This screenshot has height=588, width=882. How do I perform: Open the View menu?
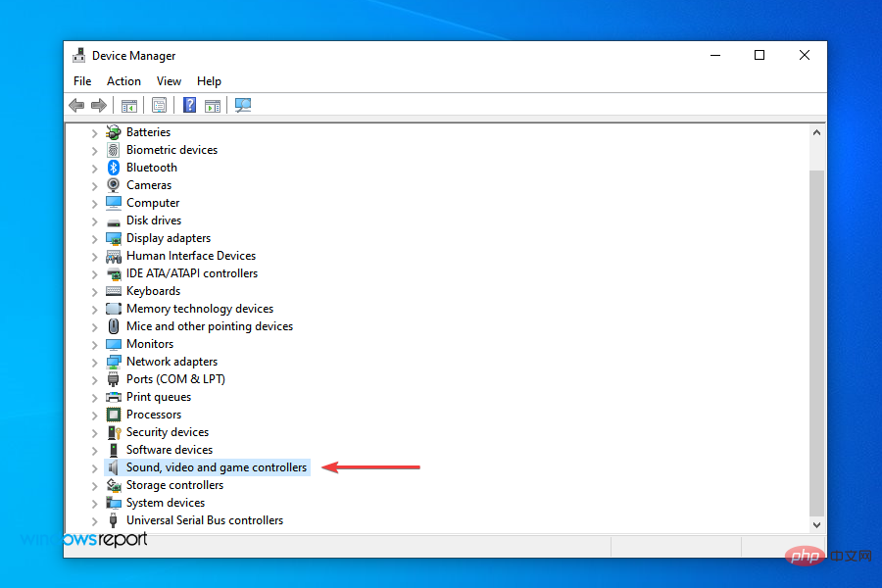tap(169, 80)
